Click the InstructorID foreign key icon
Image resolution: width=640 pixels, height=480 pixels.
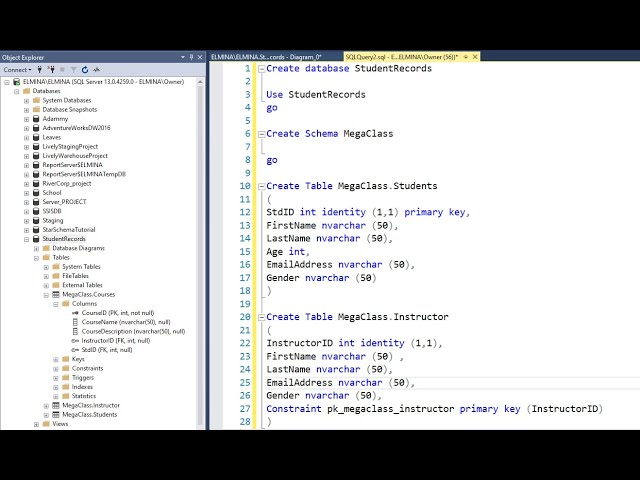(75, 340)
